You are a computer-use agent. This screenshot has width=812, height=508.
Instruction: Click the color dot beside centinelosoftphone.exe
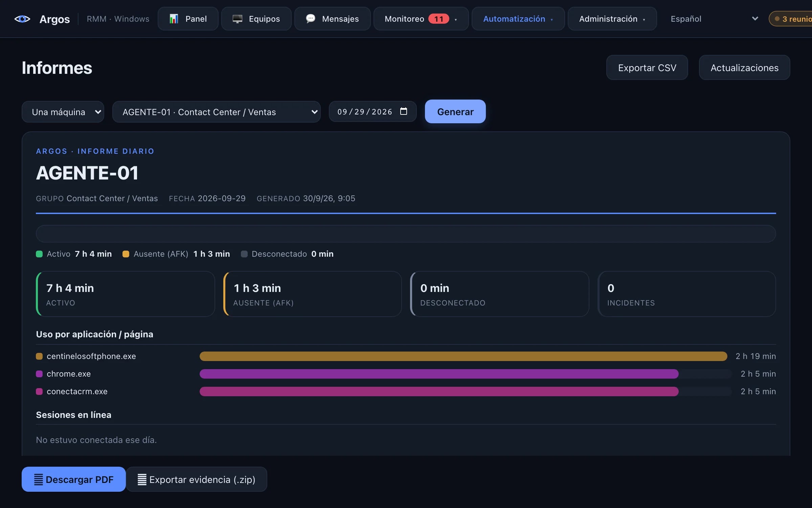39,356
